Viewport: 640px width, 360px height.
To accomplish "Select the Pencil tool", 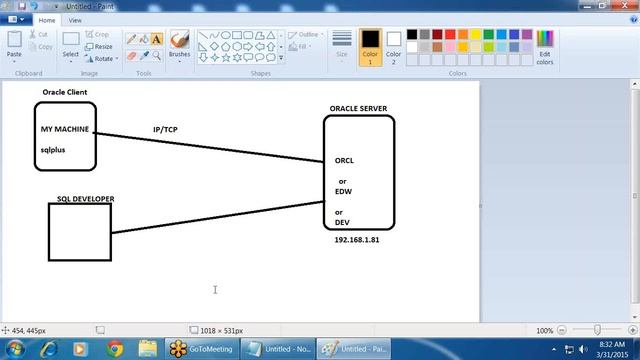I will 131,39.
